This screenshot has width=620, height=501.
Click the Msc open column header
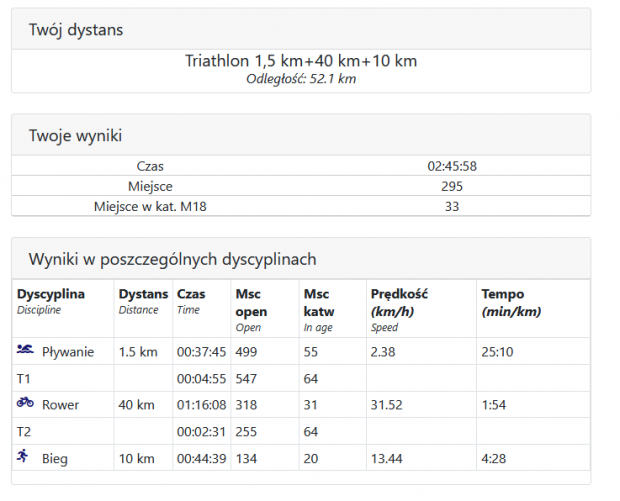[251, 301]
